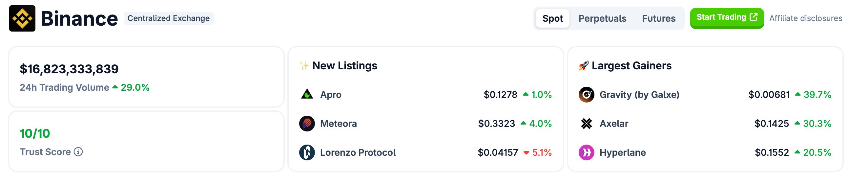Open the Gravity (by Galxe) gainer link
The image size is (868, 186).
pos(639,95)
